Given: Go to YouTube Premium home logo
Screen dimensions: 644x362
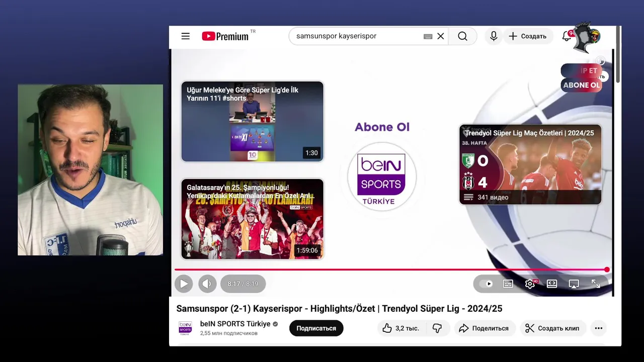Looking at the screenshot, I should point(225,36).
